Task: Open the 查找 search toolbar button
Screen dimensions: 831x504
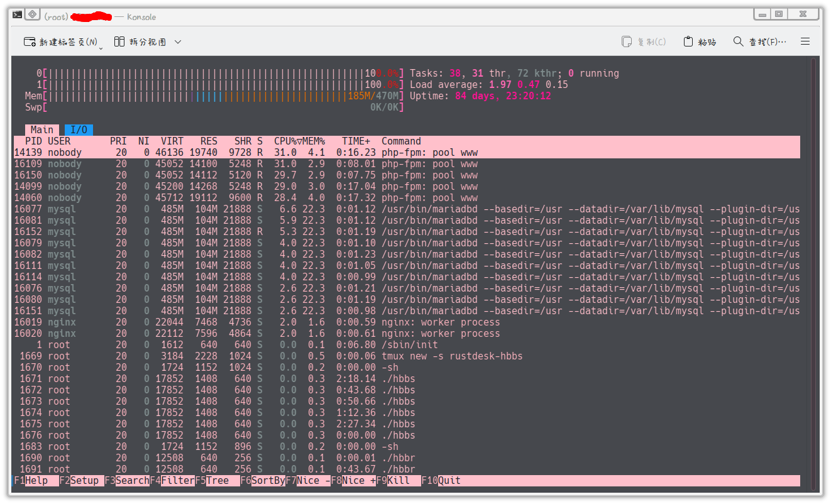Action: (759, 41)
